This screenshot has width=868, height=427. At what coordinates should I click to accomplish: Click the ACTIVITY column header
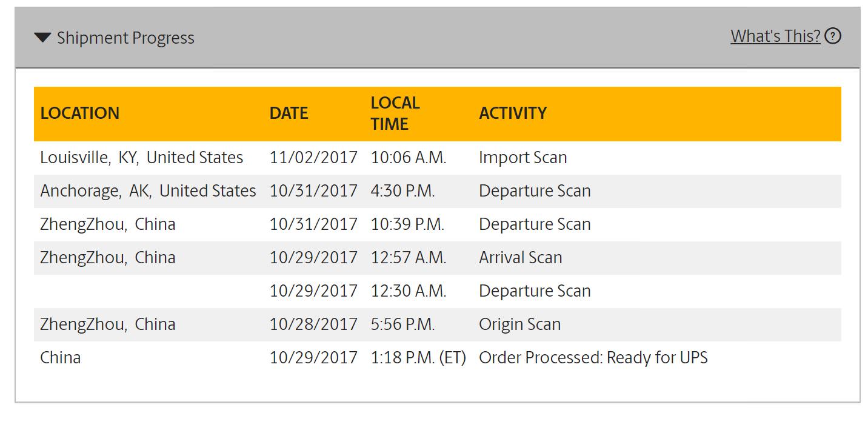[x=513, y=113]
